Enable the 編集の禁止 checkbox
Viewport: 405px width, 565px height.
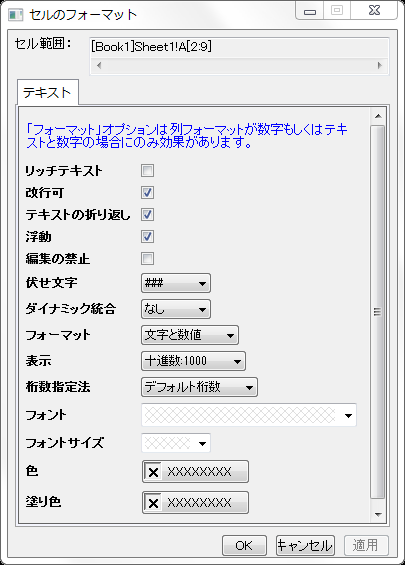click(x=147, y=258)
